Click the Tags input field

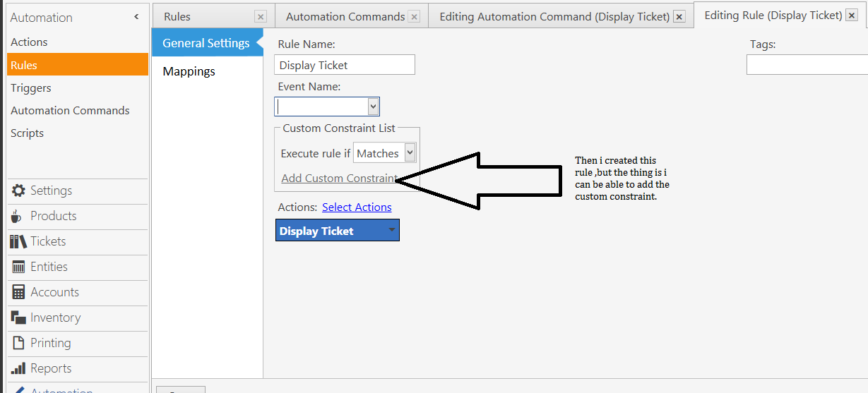(x=807, y=65)
